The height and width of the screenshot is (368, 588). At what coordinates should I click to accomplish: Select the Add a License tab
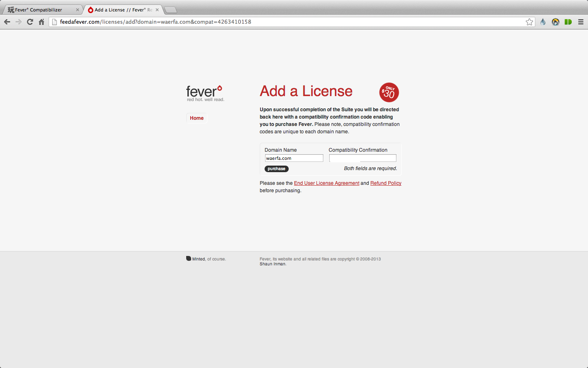(x=122, y=10)
